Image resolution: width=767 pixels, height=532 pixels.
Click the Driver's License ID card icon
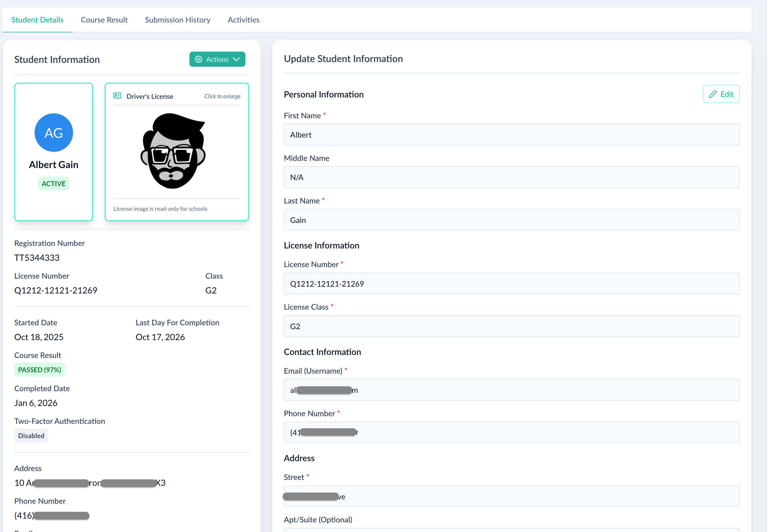(x=117, y=96)
